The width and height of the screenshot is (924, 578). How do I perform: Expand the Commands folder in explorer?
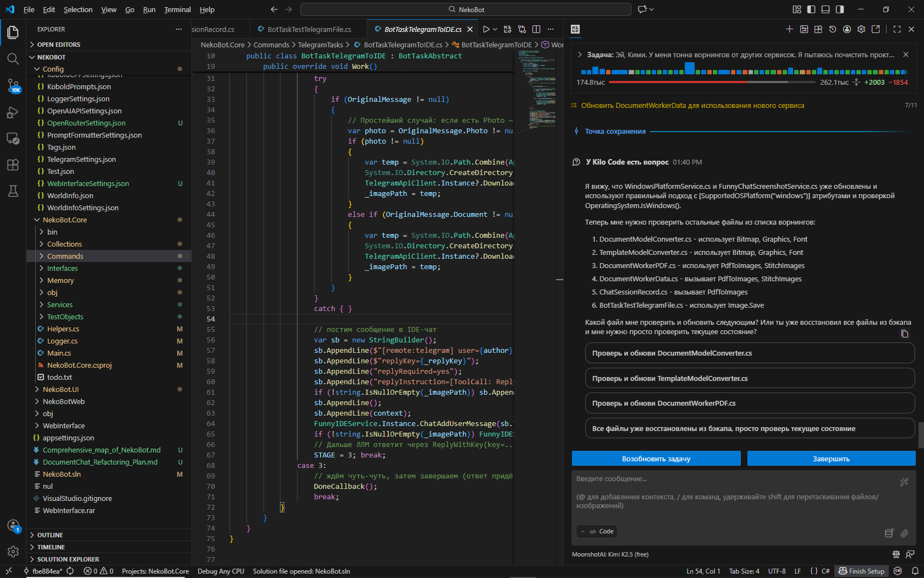pyautogui.click(x=65, y=256)
